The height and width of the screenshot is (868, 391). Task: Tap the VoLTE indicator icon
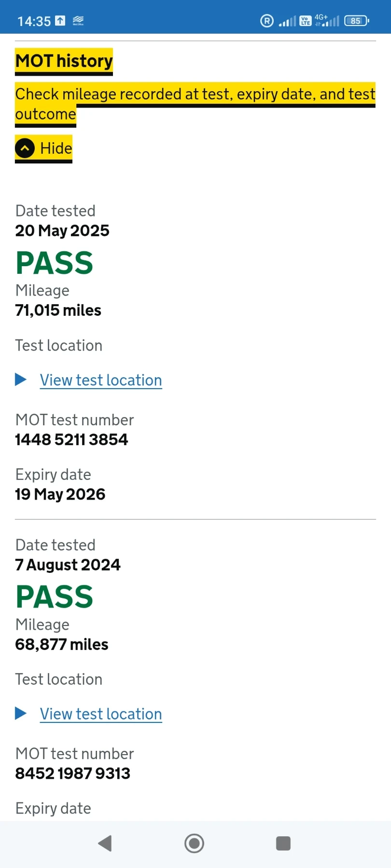pos(305,21)
